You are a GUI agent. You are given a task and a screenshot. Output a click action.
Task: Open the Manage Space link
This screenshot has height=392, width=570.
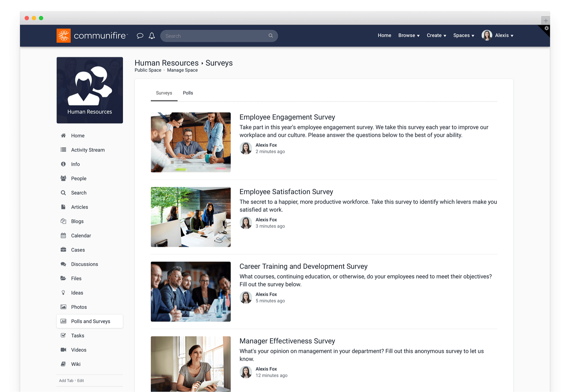[x=182, y=70]
